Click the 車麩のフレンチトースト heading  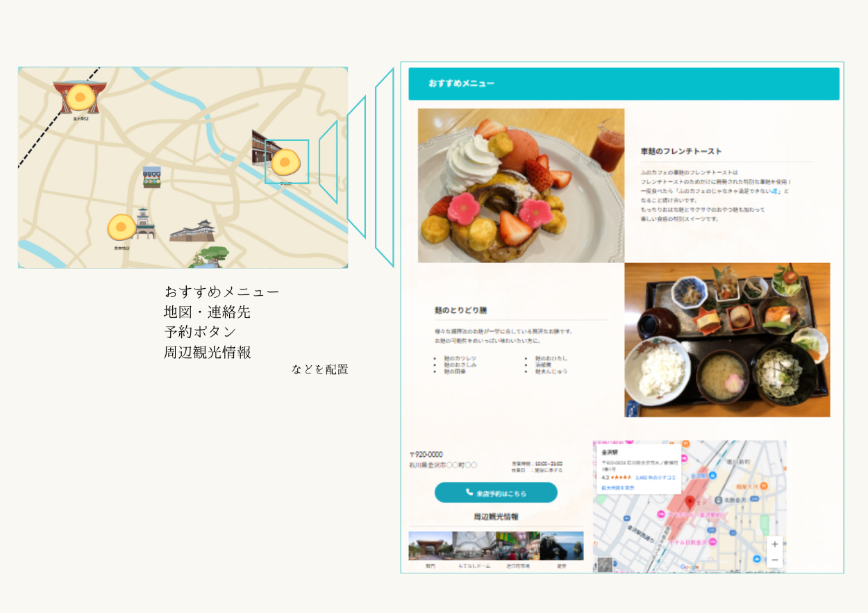click(681, 151)
